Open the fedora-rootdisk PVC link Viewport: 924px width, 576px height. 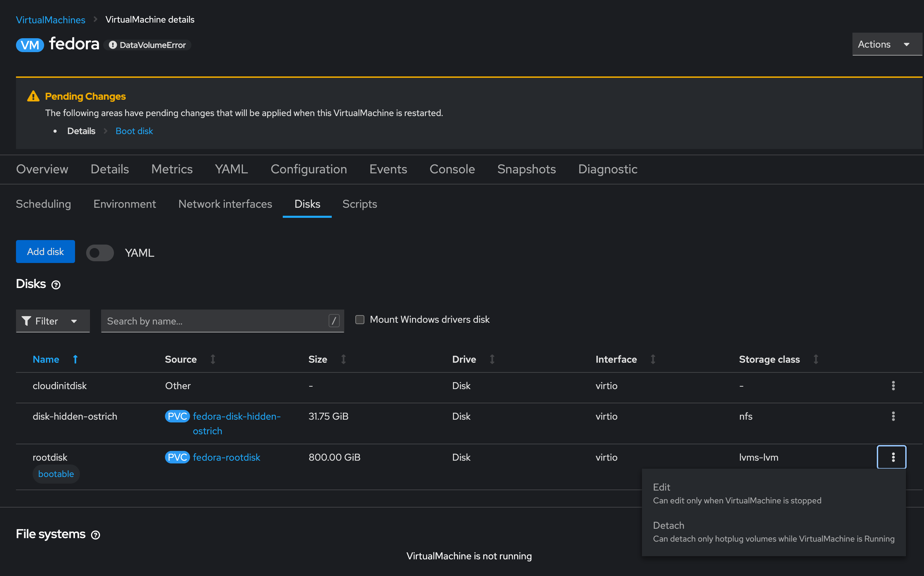click(226, 457)
